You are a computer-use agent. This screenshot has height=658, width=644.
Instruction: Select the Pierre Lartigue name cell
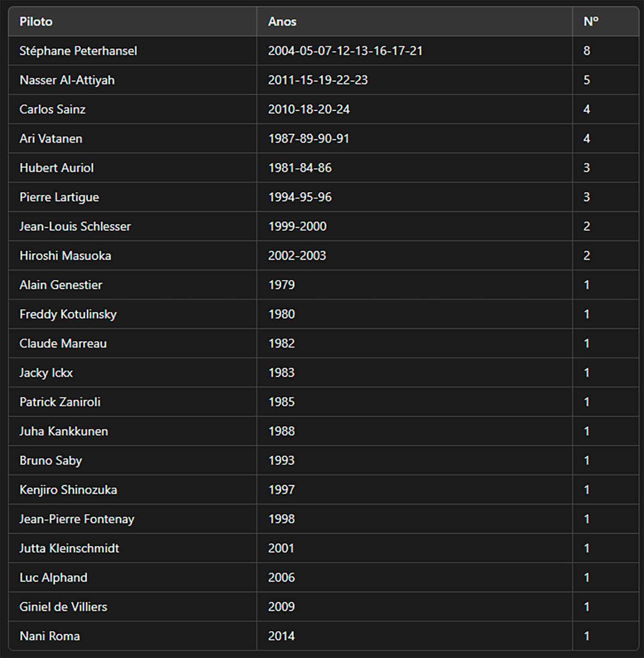(59, 197)
